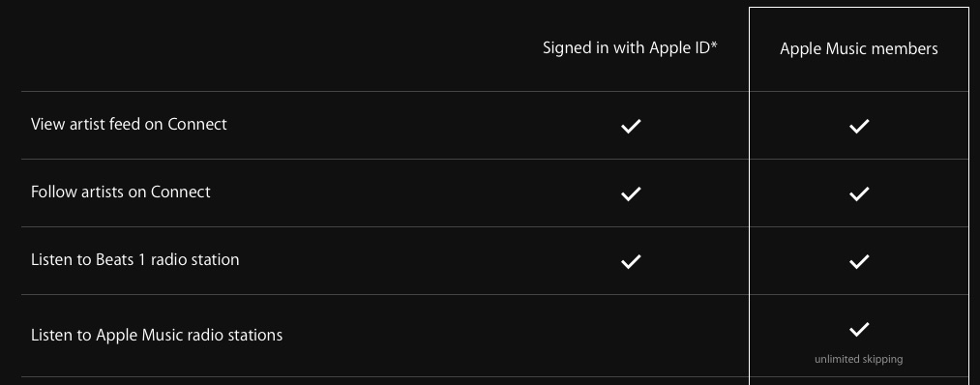The image size is (980, 385).
Task: Open the Listen to Apple Music radio stations label
Action: click(157, 335)
